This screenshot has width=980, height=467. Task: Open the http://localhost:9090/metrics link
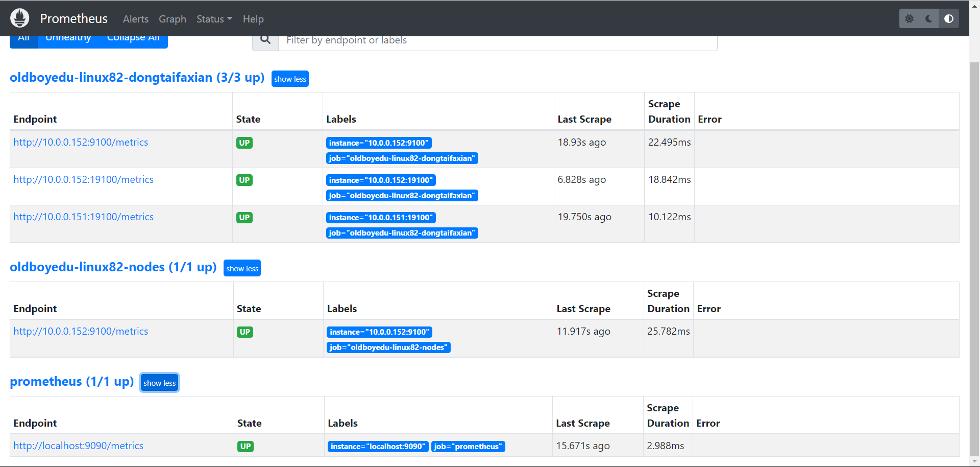pyautogui.click(x=79, y=446)
